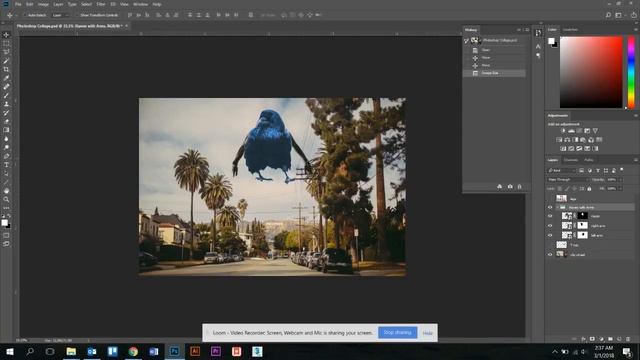Viewport: 640px width, 360px height.
Task: Select the Lasso tool
Action: (x=6, y=52)
